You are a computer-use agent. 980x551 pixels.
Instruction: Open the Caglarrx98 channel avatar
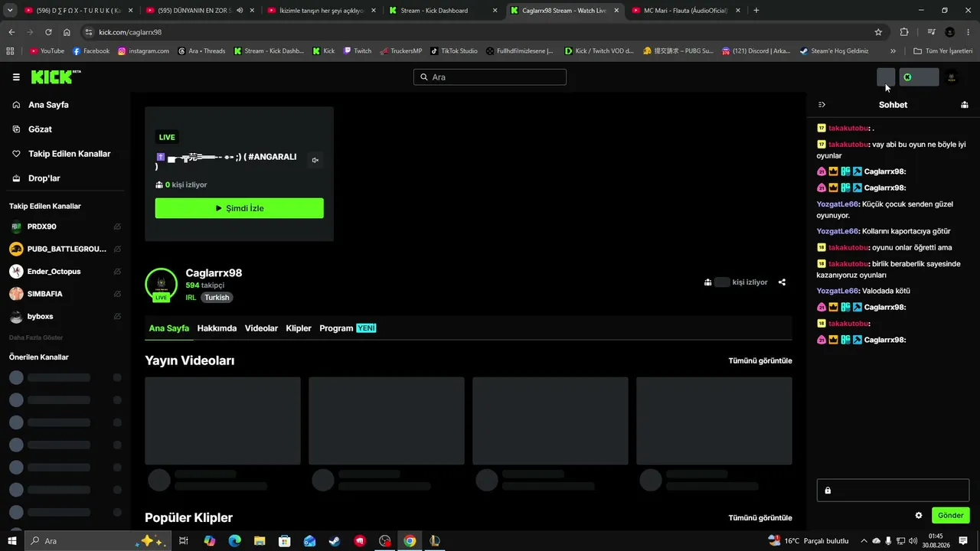(x=161, y=284)
